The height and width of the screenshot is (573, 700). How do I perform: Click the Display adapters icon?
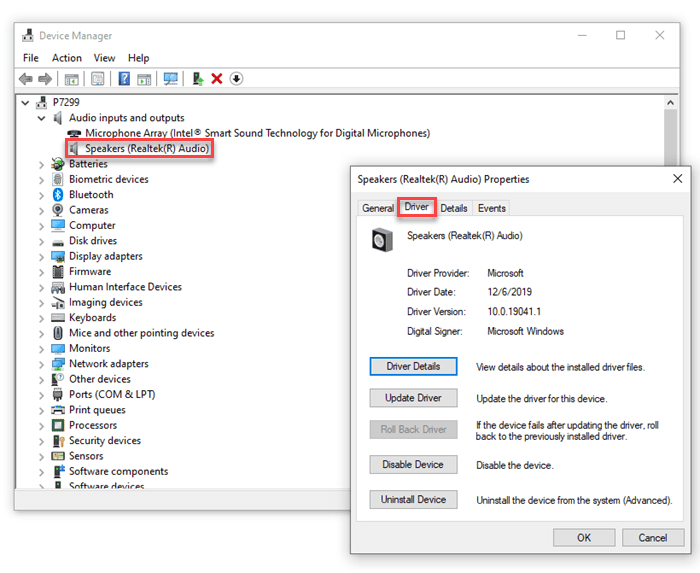[58, 256]
